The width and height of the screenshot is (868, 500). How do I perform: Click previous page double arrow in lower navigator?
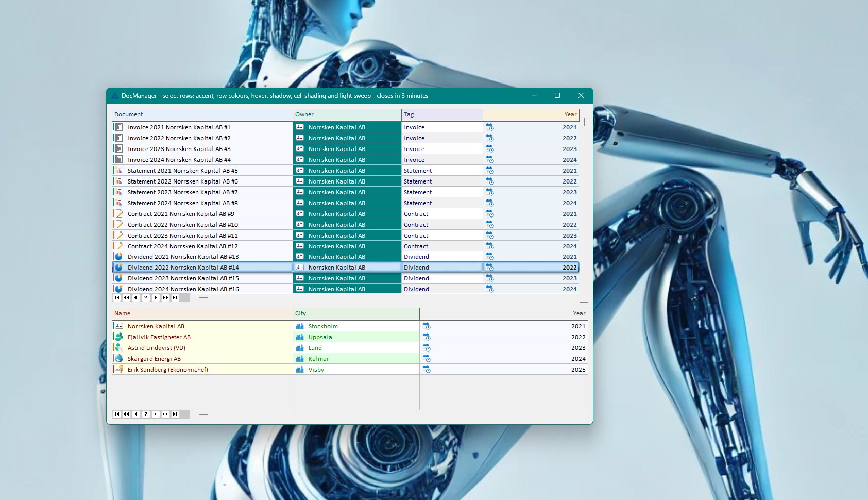[127, 414]
